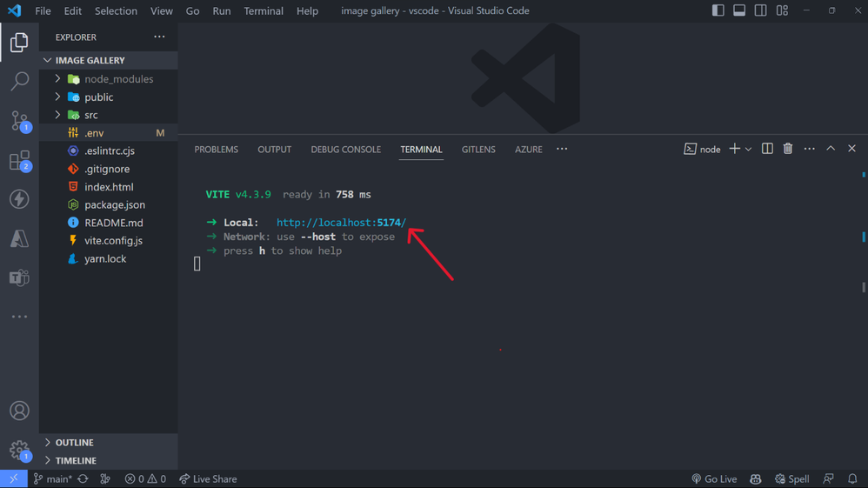Switch to the AZURE tab
The width and height of the screenshot is (868, 488).
[x=529, y=150]
